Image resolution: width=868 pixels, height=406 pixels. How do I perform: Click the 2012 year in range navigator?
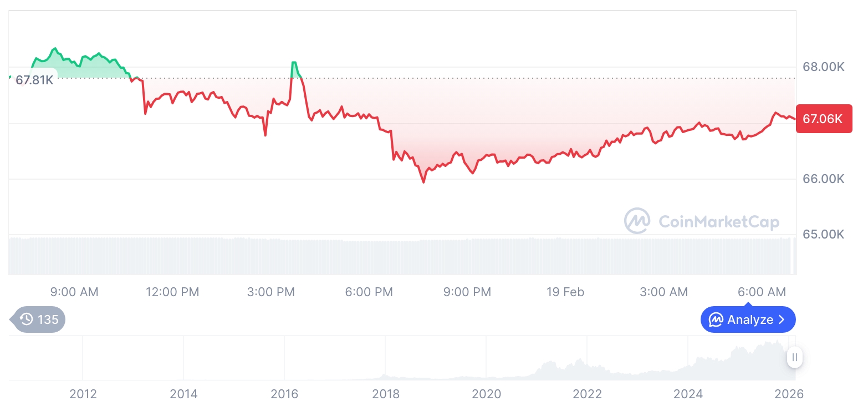(x=83, y=394)
